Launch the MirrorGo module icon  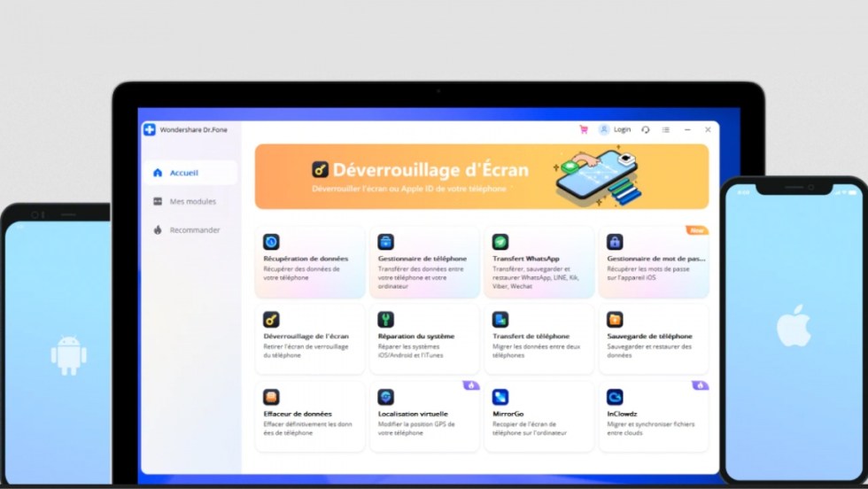pyautogui.click(x=500, y=397)
